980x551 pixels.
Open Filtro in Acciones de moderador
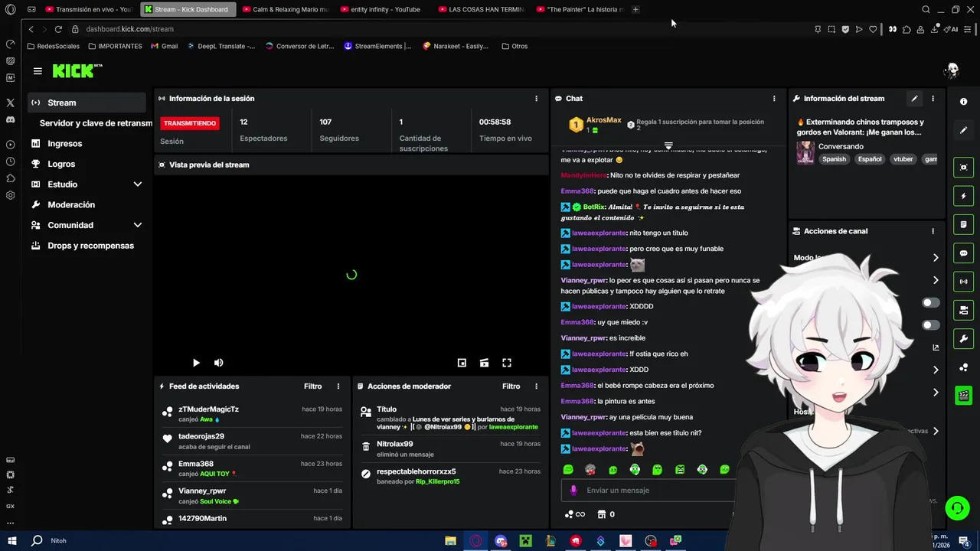click(x=511, y=386)
